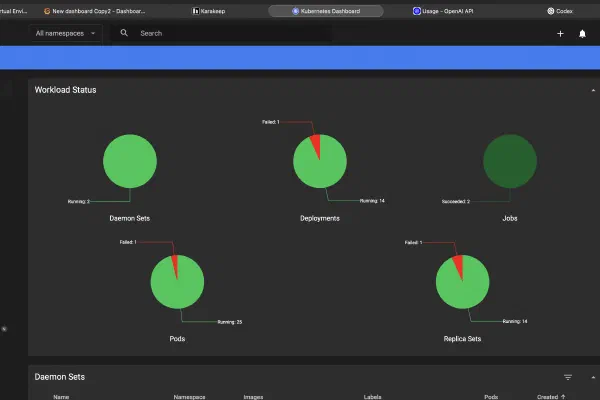This screenshot has width=600, height=400.
Task: Sort the table by Created column
Action: coord(549,396)
